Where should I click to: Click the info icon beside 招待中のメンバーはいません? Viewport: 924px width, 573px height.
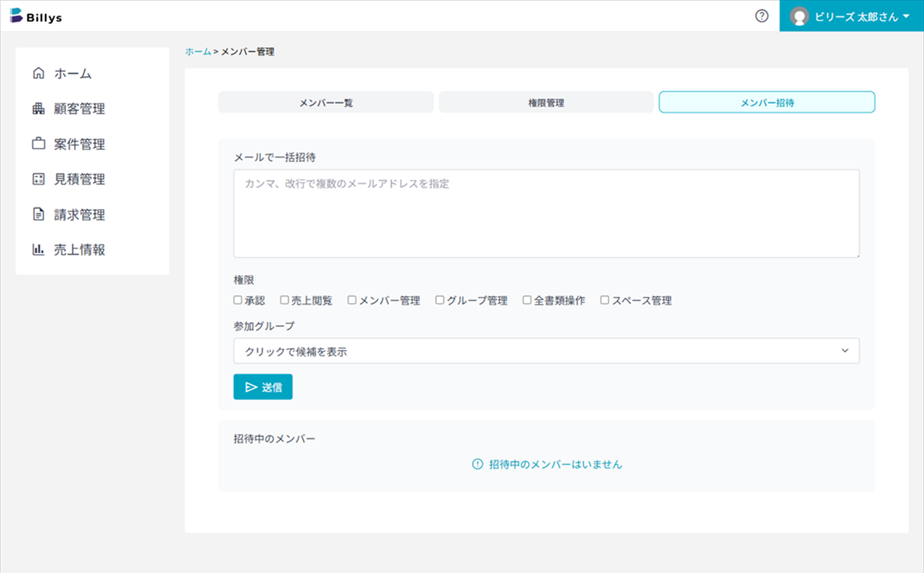(478, 464)
